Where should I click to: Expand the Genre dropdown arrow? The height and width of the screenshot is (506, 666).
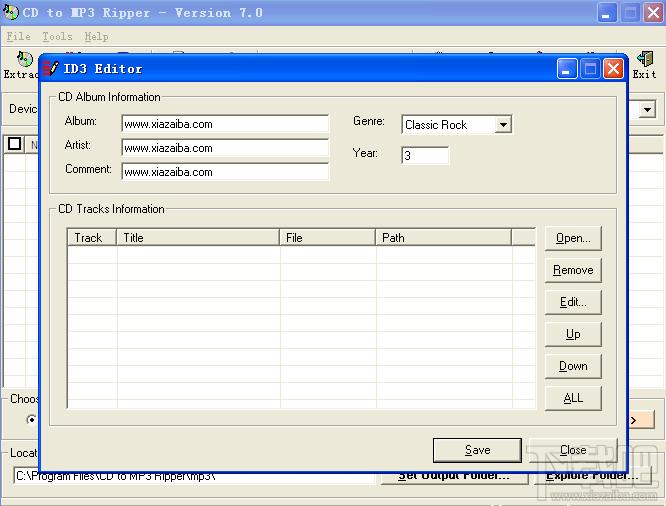[503, 125]
